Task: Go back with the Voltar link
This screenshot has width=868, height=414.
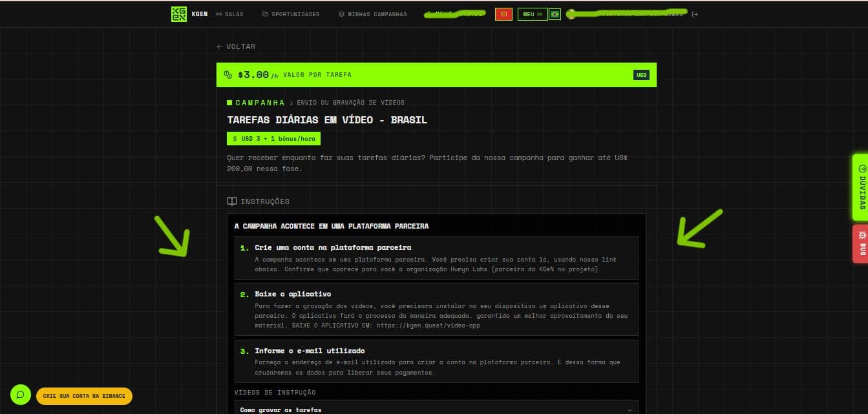Action: (236, 47)
